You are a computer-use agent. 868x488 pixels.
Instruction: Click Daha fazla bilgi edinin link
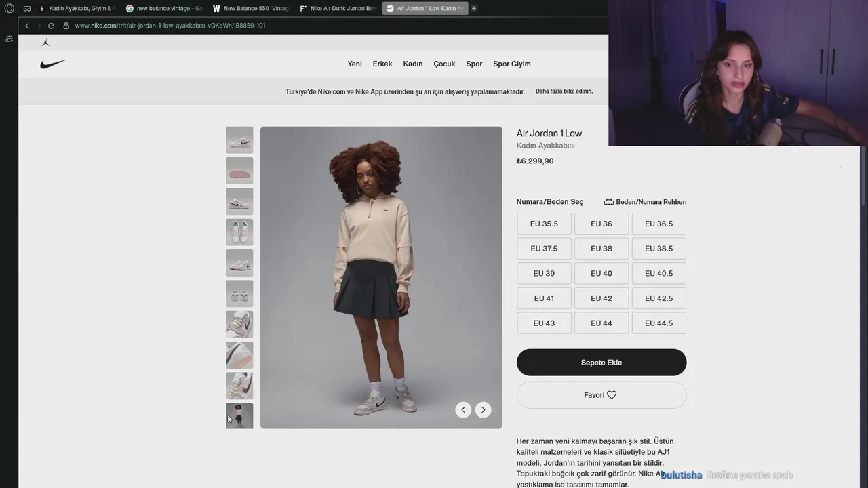564,91
